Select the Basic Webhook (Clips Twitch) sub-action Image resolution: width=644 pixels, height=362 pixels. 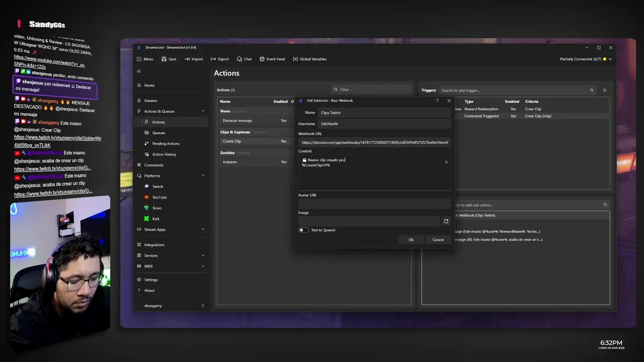coord(532,215)
